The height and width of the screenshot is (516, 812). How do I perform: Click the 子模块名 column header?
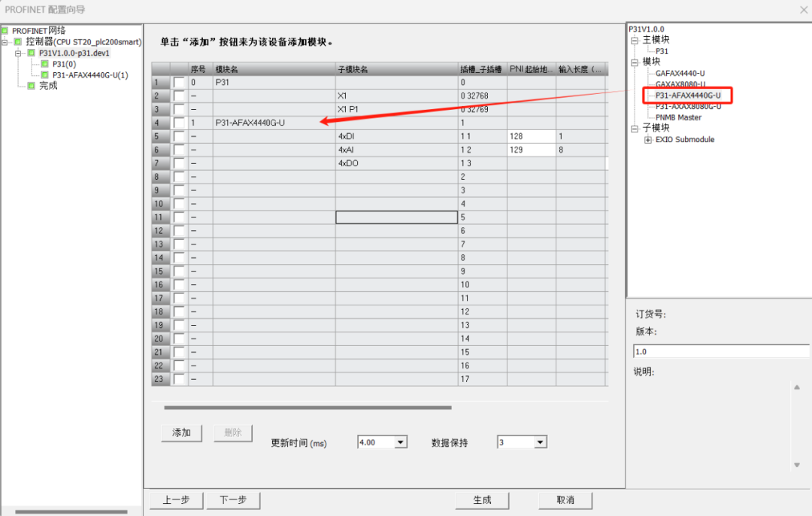[x=397, y=69]
